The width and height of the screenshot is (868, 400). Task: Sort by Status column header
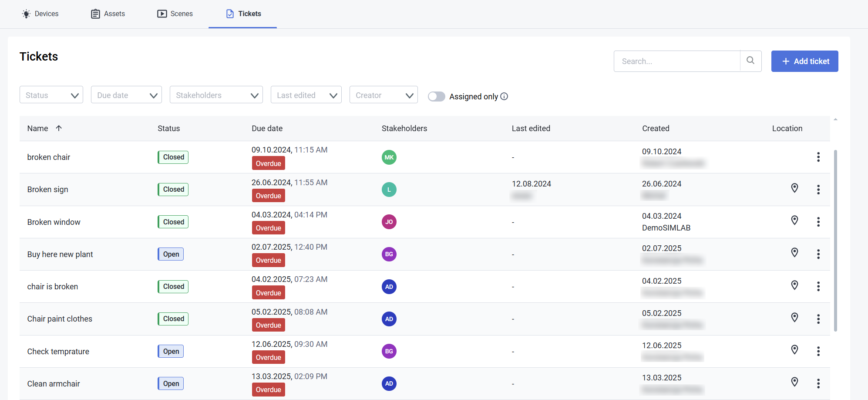169,129
